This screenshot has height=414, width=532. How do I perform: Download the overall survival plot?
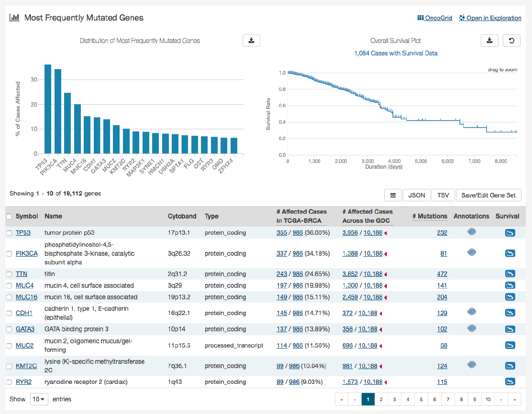[x=489, y=41]
